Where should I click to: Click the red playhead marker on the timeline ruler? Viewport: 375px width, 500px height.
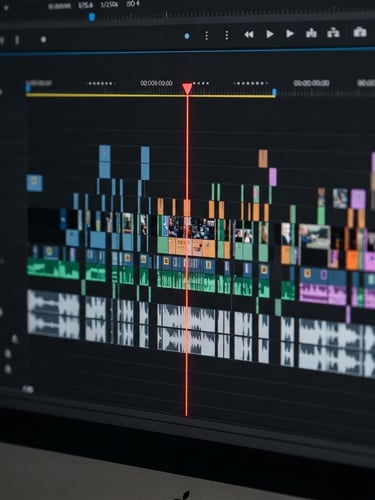click(x=187, y=89)
